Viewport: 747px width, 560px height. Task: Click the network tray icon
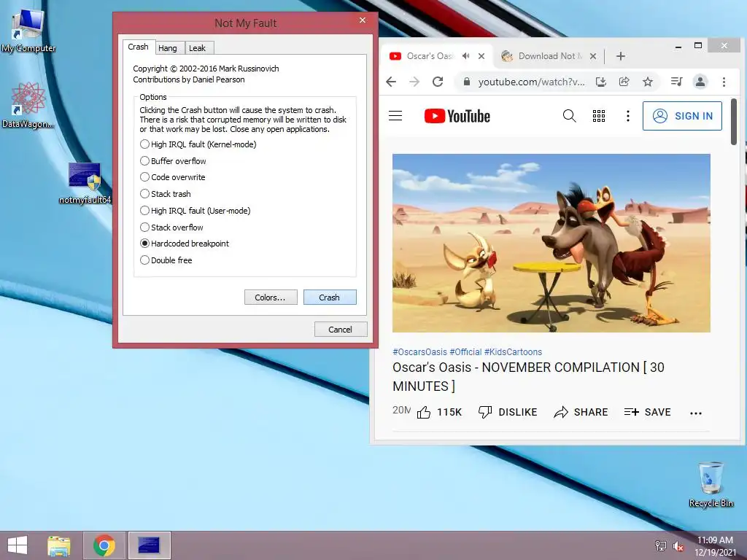(x=661, y=546)
